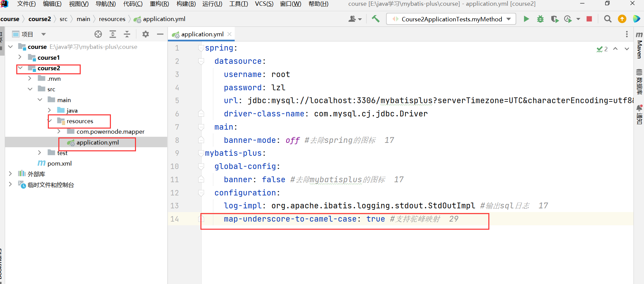Expand 临时文件和控制台 scratches node
The height and width of the screenshot is (284, 644).
pos(11,184)
